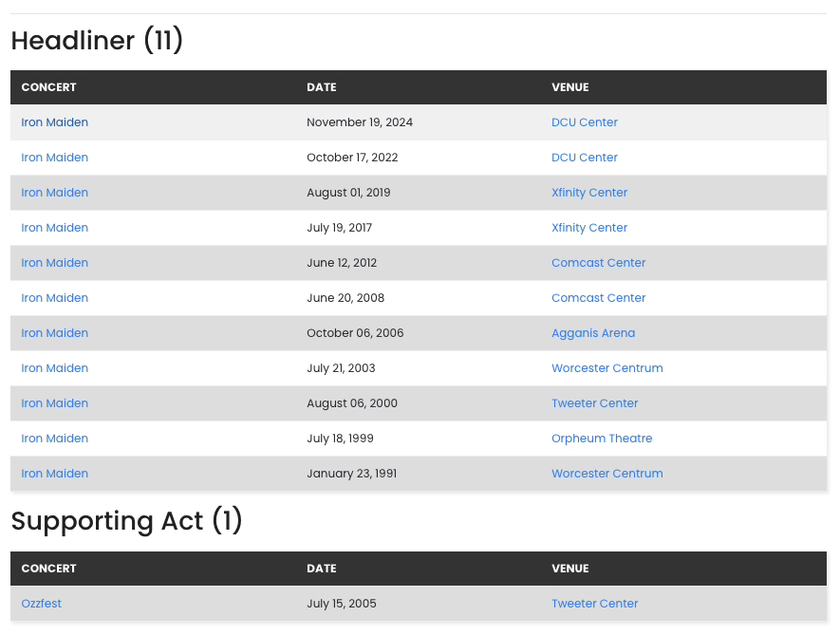This screenshot has width=840, height=635.
Task: Click VENUE column header in Supporting Act table
Action: 570,569
